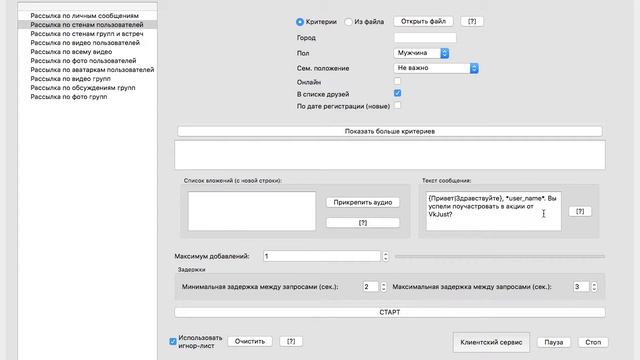The width and height of the screenshot is (640, 360).
Task: Open help below Прикрепить аудио
Action: (363, 222)
